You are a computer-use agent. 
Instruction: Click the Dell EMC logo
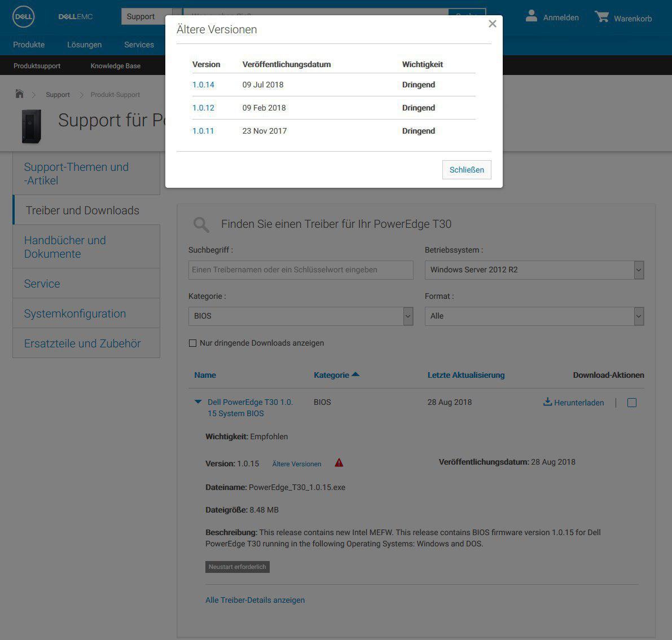pos(76,17)
